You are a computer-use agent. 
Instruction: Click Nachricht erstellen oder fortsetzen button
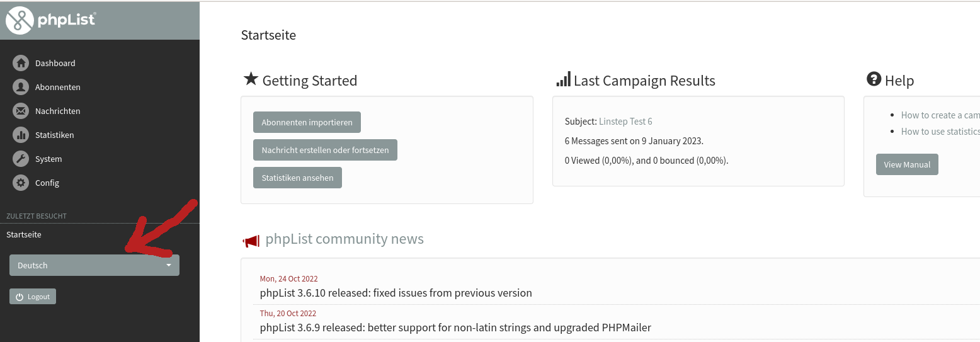tap(325, 150)
